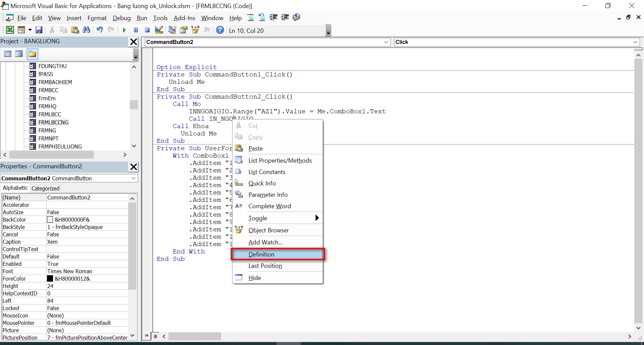
Task: Click the ForeColor black color swatch
Action: point(50,279)
